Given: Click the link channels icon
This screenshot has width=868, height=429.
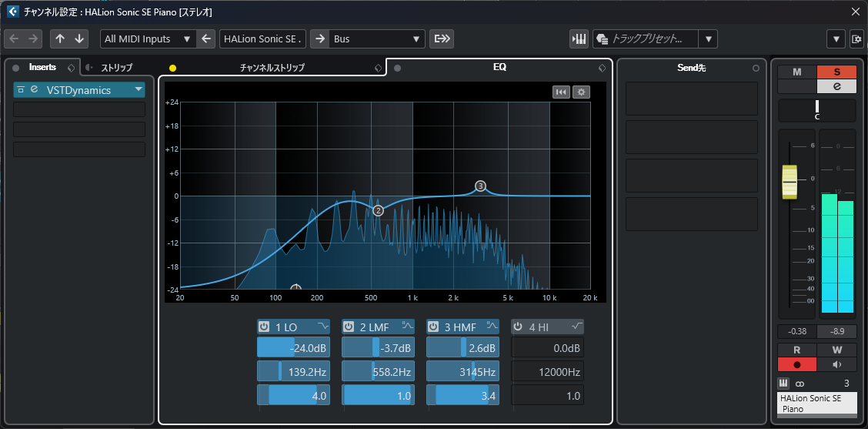Looking at the screenshot, I should pyautogui.click(x=800, y=384).
